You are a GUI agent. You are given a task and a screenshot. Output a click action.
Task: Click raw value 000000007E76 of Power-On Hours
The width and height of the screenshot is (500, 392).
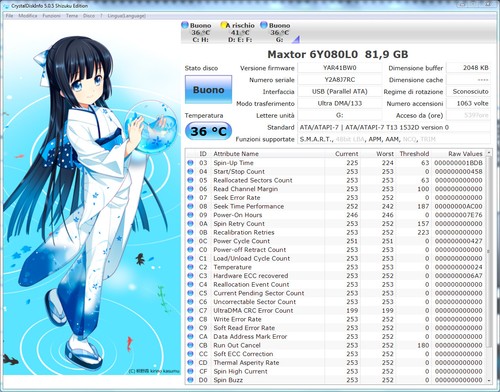(x=458, y=215)
